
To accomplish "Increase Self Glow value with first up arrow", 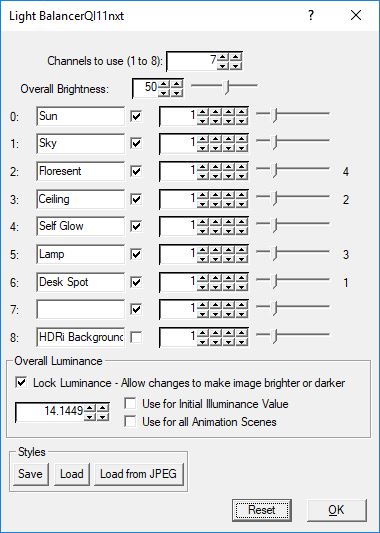I will coord(203,222).
